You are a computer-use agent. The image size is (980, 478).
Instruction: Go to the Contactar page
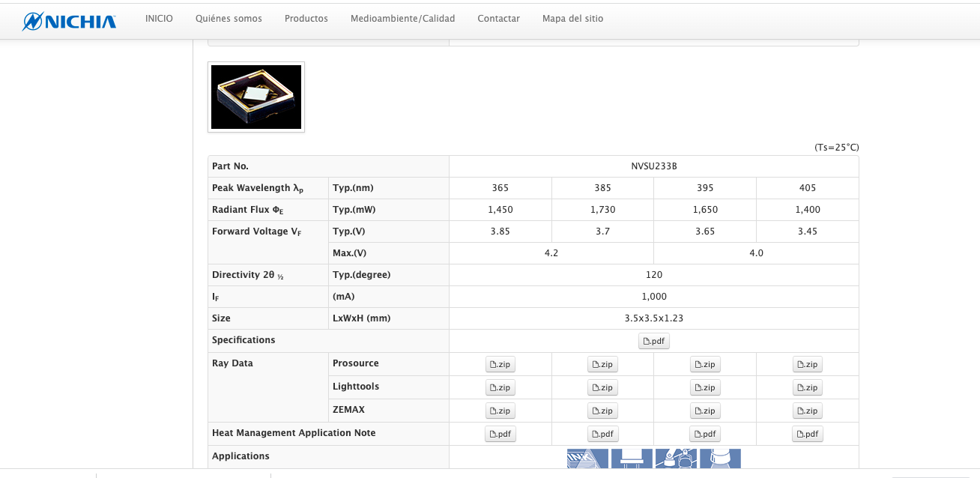498,18
